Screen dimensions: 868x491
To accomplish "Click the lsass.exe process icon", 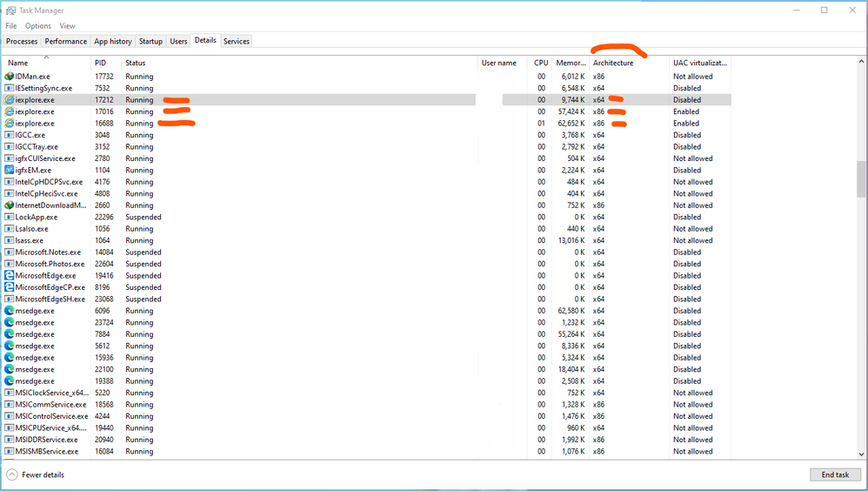I will (9, 240).
